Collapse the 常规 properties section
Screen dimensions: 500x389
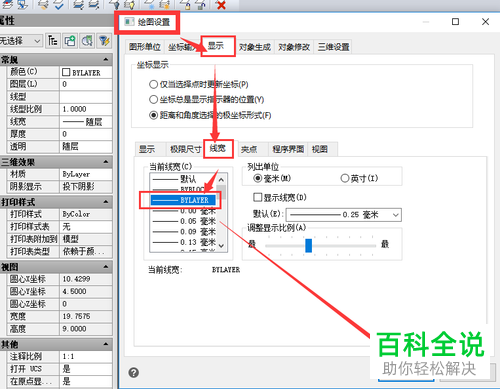click(x=106, y=60)
